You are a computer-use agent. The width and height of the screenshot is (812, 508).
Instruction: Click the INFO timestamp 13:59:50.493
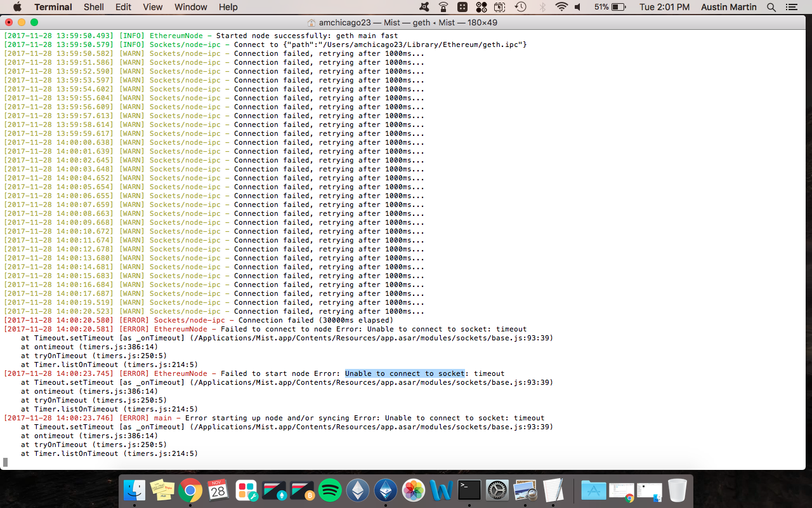pos(59,36)
